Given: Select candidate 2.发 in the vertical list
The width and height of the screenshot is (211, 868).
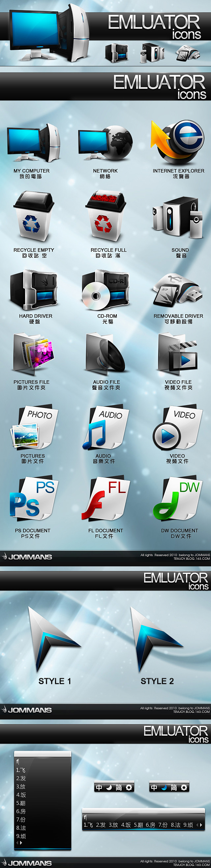Looking at the screenshot, I should click(21, 778).
